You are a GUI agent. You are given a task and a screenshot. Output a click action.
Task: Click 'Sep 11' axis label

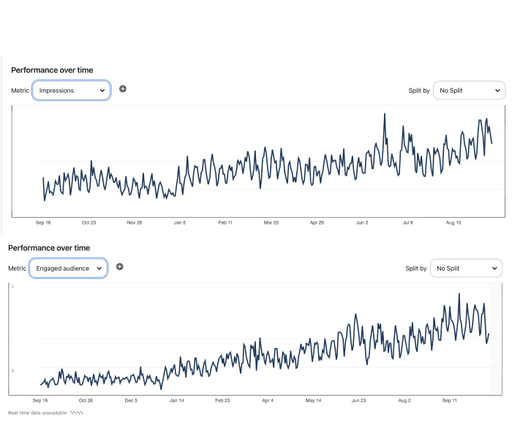tap(450, 400)
